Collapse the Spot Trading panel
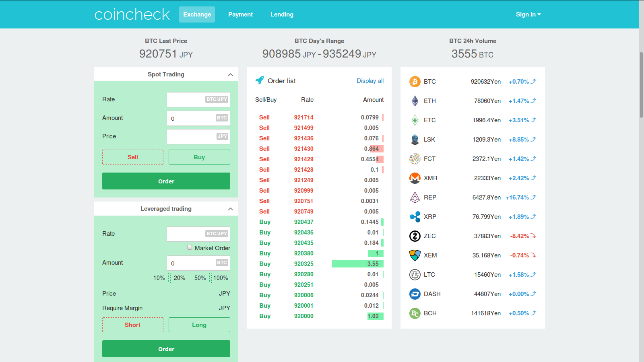This screenshot has width=644, height=362. [x=230, y=74]
